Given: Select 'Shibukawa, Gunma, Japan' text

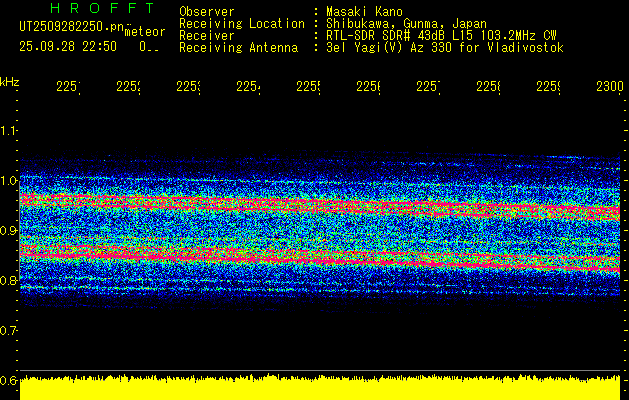Looking at the screenshot, I should [406, 24].
